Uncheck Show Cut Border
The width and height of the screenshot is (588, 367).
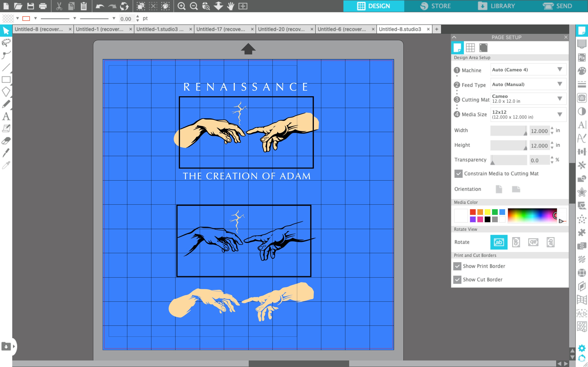pos(457,280)
